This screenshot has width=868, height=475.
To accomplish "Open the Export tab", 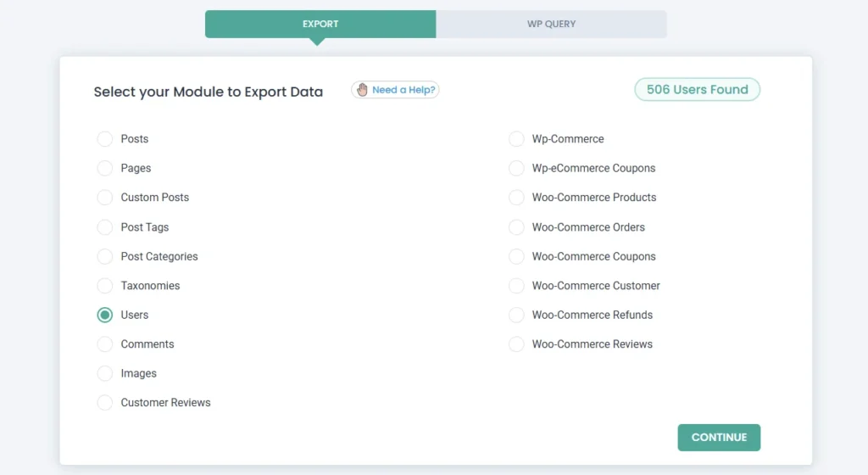I will 320,24.
